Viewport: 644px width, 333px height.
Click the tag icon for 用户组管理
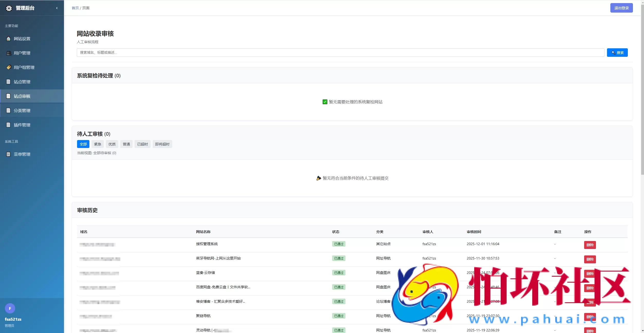[x=8, y=67]
